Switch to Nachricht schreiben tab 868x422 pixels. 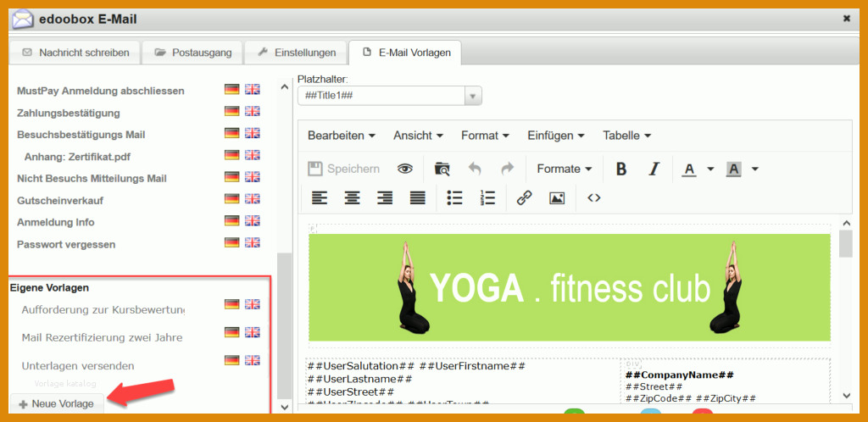pyautogui.click(x=75, y=53)
